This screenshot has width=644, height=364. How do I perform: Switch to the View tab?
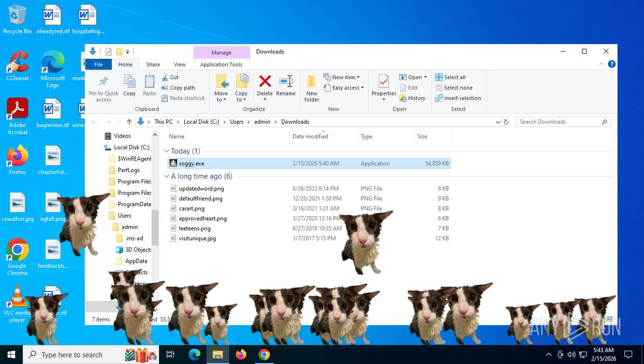coord(179,64)
